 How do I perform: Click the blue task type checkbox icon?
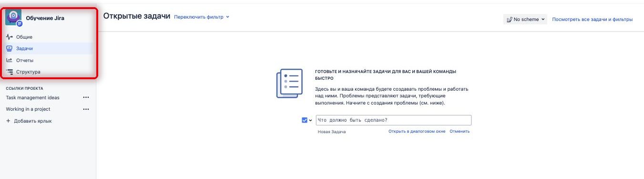(305, 120)
